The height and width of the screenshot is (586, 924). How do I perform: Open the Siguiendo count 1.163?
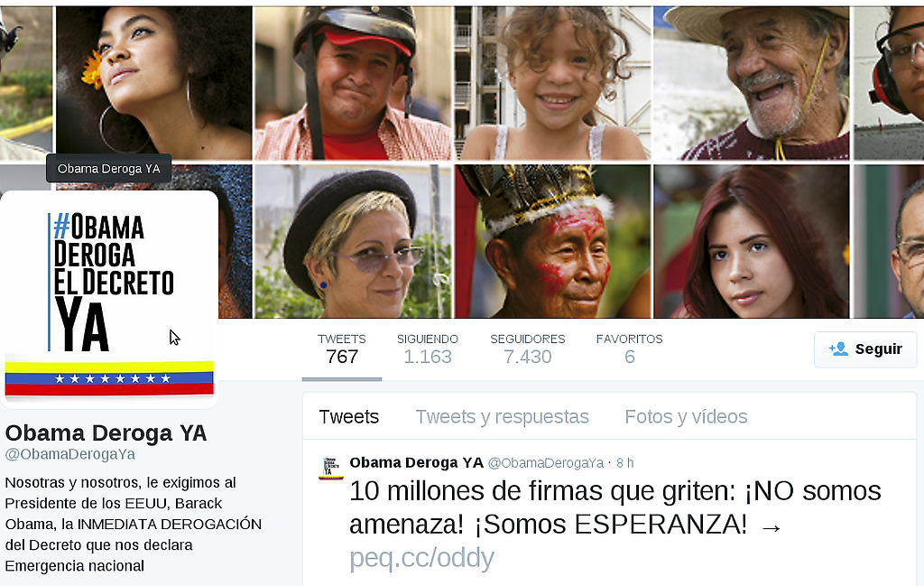pos(427,349)
